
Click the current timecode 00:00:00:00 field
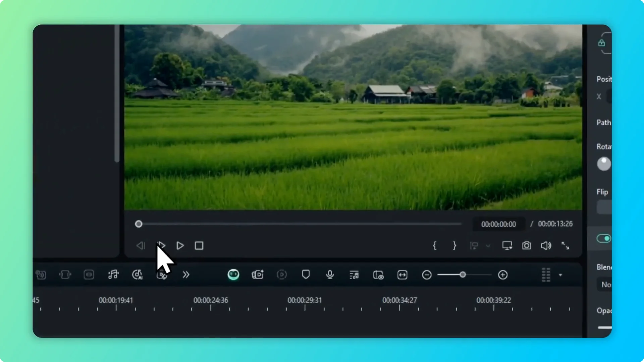click(x=498, y=224)
